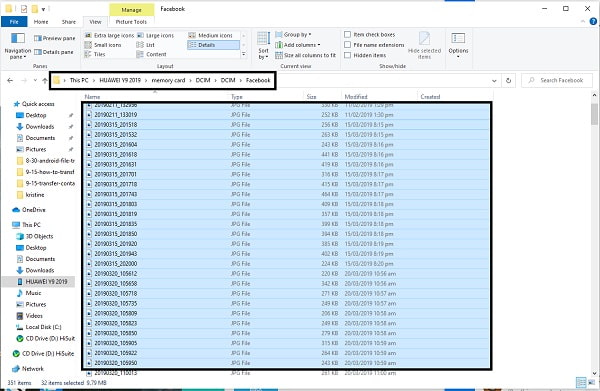600x391 pixels.
Task: Open the Home ribbon tab
Action: pyautogui.click(x=41, y=22)
